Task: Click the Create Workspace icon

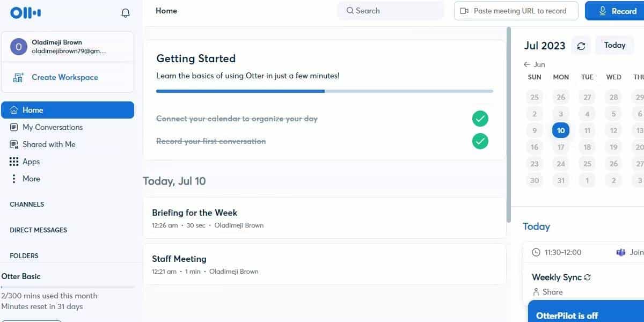Action: coord(18,77)
